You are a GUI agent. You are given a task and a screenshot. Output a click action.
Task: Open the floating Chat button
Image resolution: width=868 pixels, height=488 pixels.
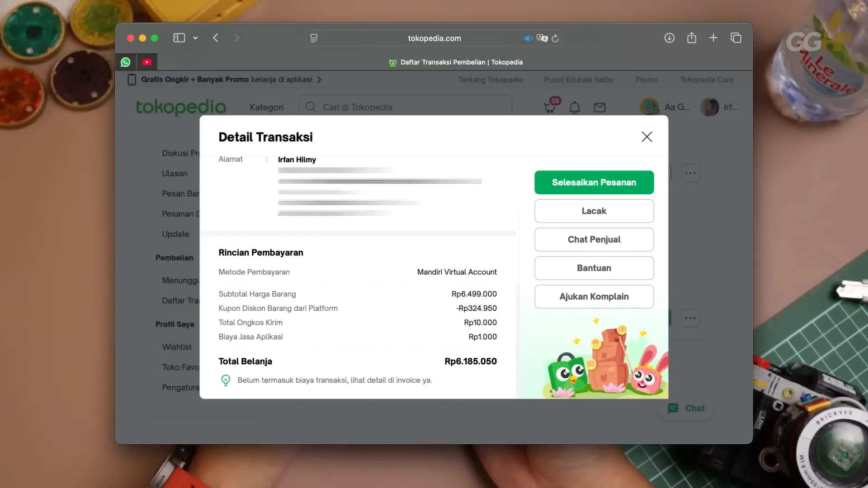pos(686,408)
